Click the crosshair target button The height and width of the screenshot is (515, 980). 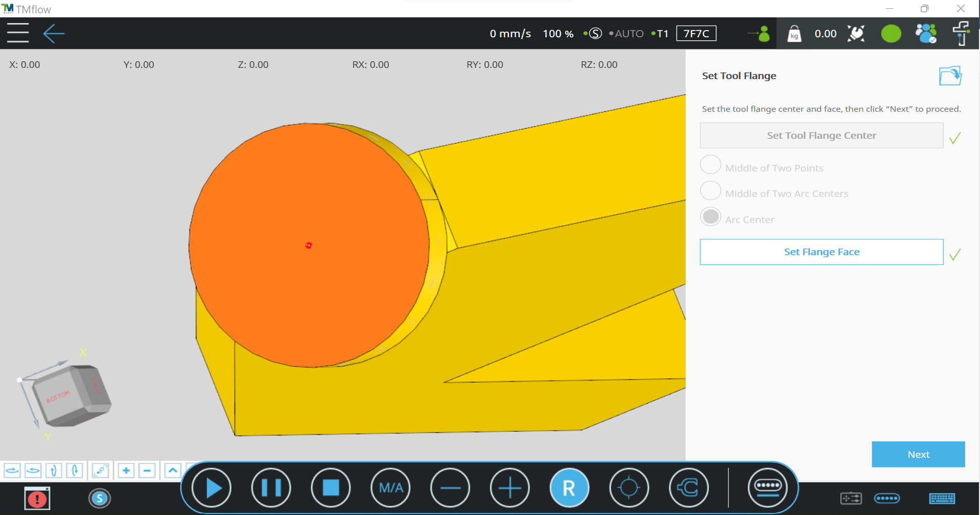629,488
